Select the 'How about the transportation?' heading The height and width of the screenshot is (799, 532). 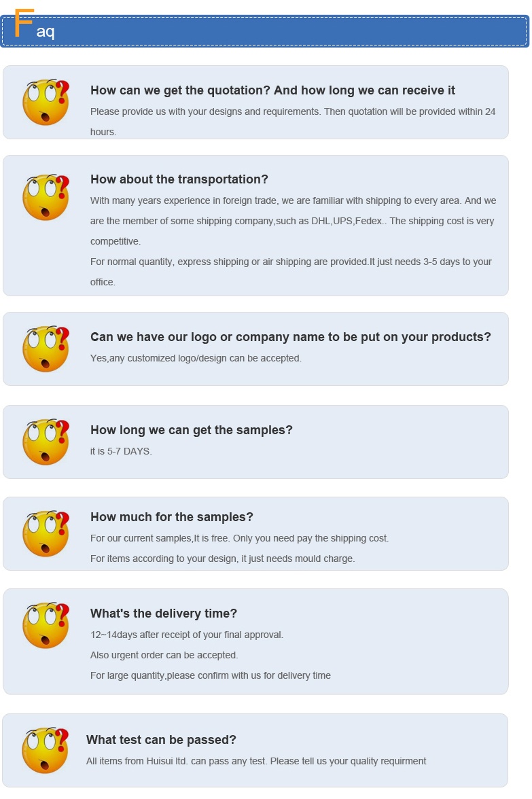click(x=179, y=179)
